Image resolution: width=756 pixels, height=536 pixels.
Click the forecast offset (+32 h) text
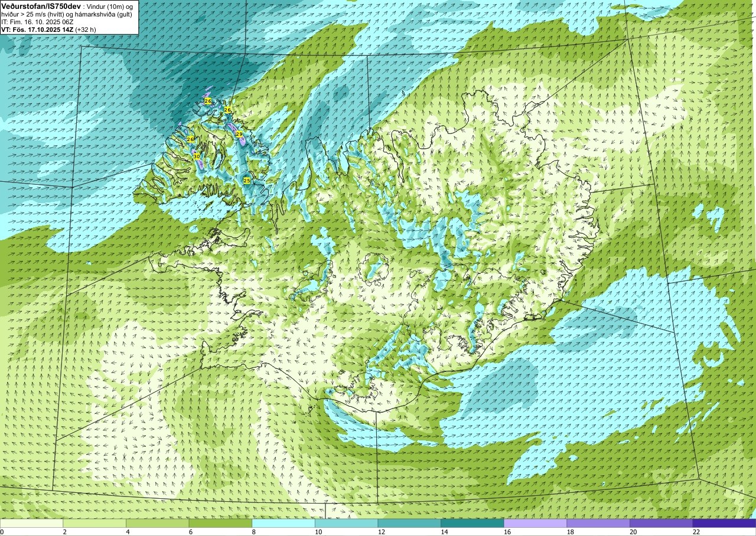coord(86,30)
